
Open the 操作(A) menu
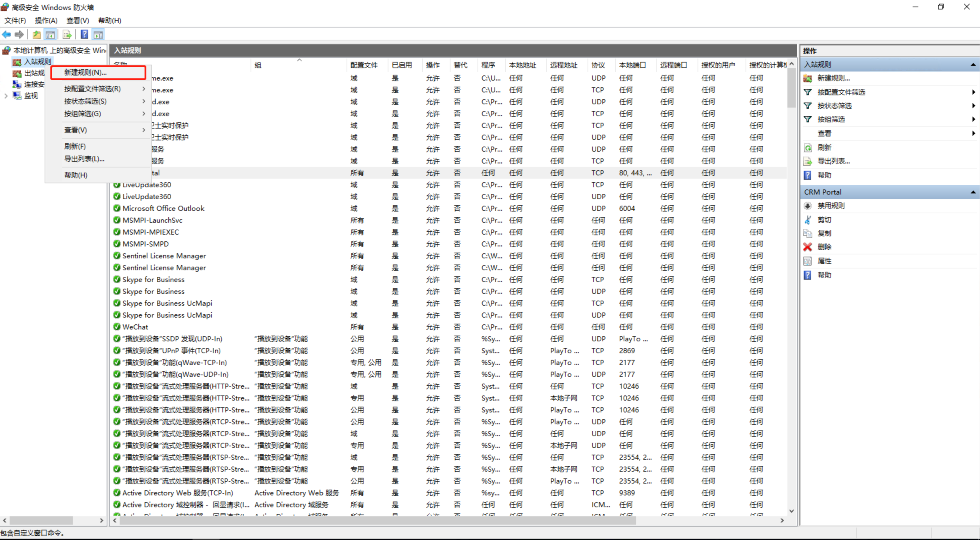coord(46,21)
